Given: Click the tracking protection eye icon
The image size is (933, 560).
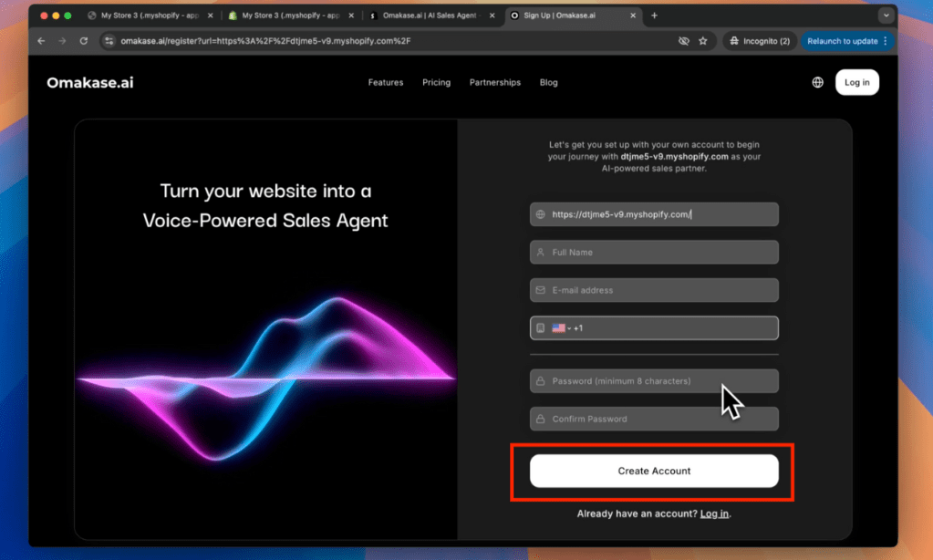Looking at the screenshot, I should point(683,41).
